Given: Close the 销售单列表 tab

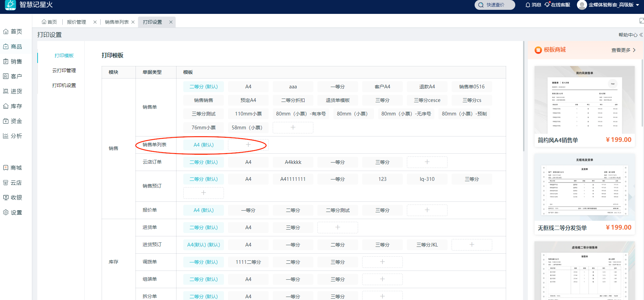Looking at the screenshot, I should (x=133, y=22).
